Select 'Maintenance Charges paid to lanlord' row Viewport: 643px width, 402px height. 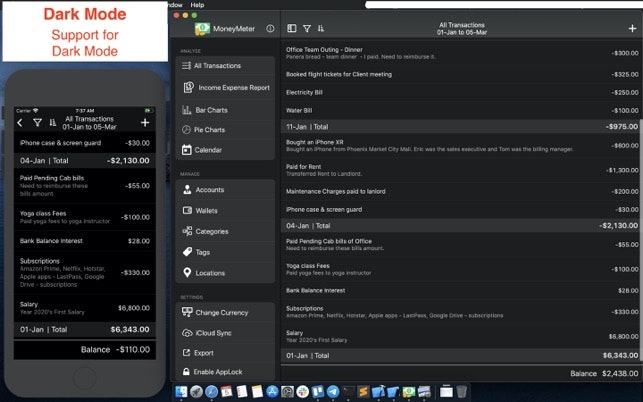[462, 192]
